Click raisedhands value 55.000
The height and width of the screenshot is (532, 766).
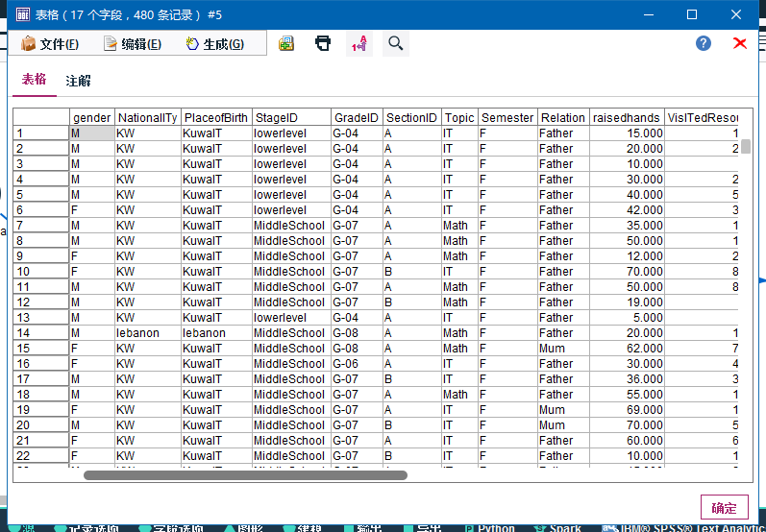click(627, 395)
